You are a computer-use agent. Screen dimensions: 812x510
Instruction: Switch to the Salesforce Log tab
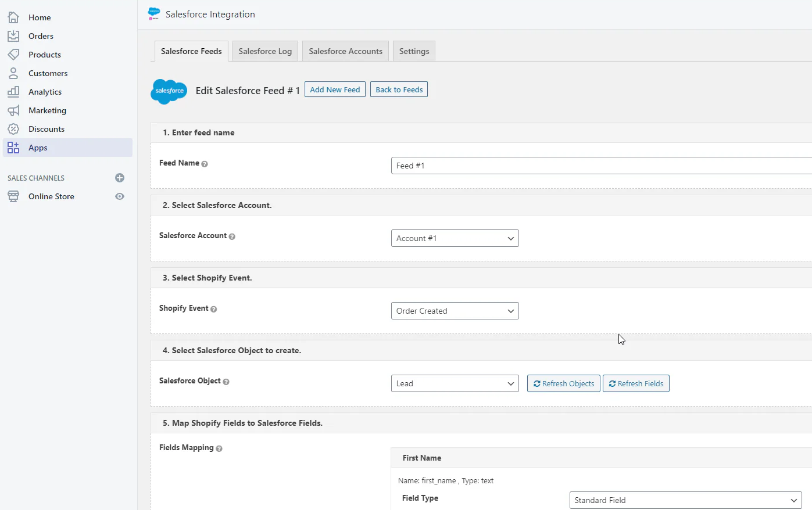(x=265, y=51)
